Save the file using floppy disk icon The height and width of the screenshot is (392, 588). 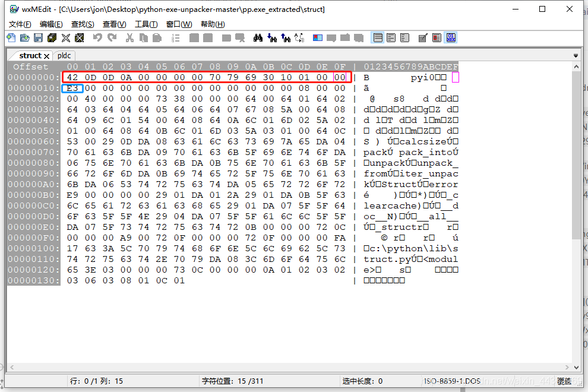click(38, 37)
